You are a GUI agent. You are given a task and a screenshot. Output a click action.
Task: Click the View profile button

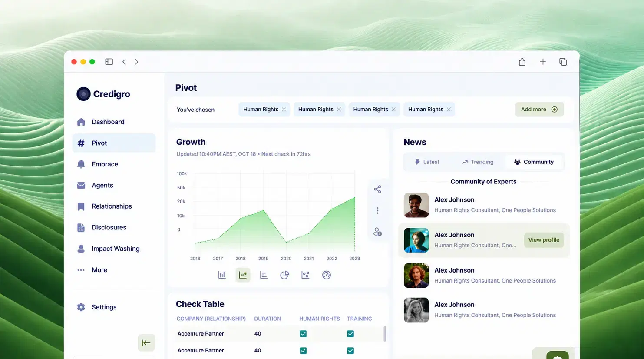click(544, 240)
